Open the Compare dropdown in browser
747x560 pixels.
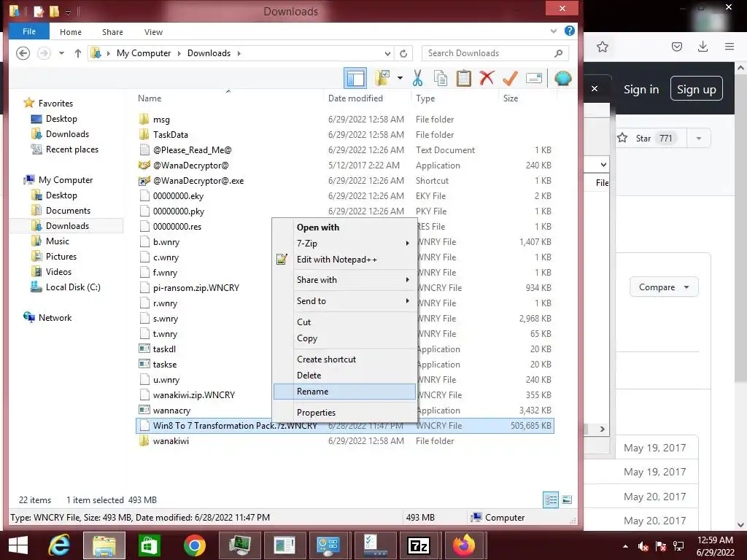pyautogui.click(x=664, y=287)
